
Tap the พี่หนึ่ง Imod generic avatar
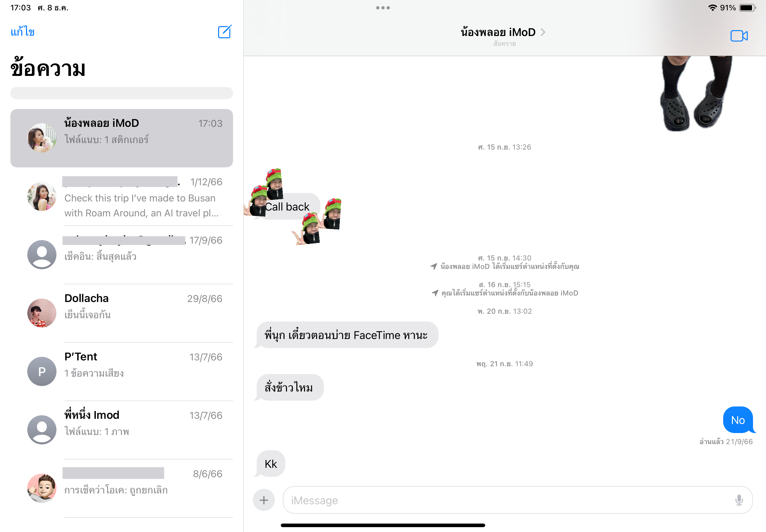[42, 430]
